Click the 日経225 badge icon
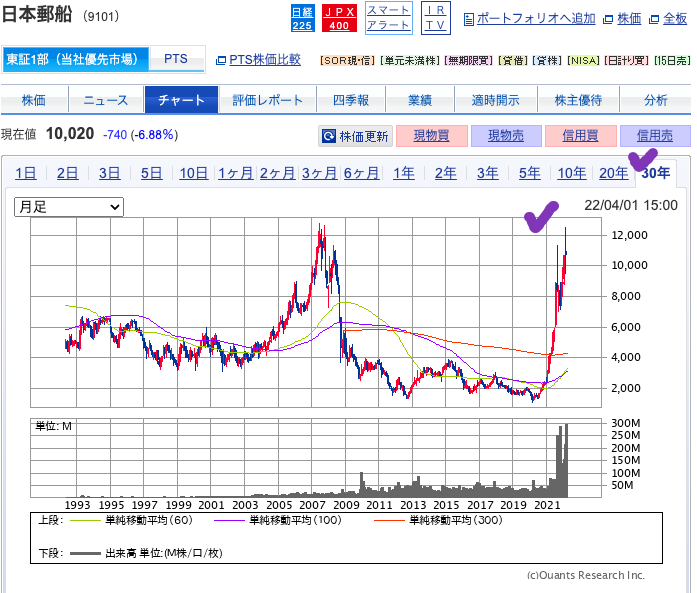Viewport: 697px width, 593px height. 303,19
